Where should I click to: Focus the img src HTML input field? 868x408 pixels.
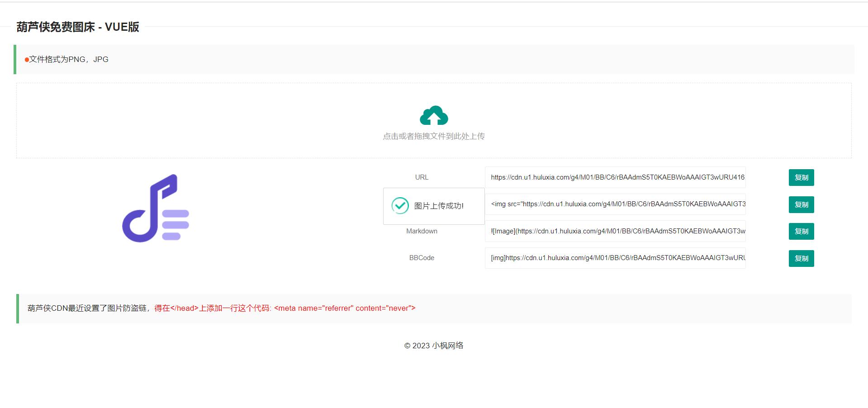615,204
